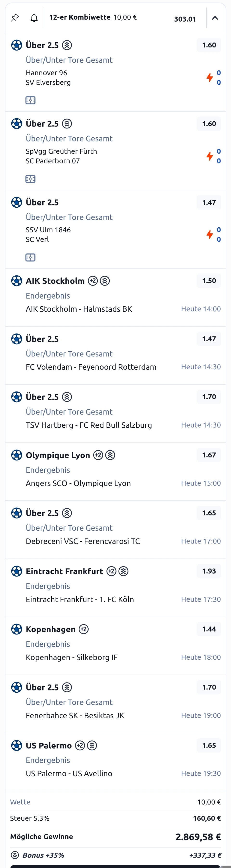This screenshot has width=231, height=868.
Task: Pin the 12-er Kombiwette bet slip
Action: point(15,18)
